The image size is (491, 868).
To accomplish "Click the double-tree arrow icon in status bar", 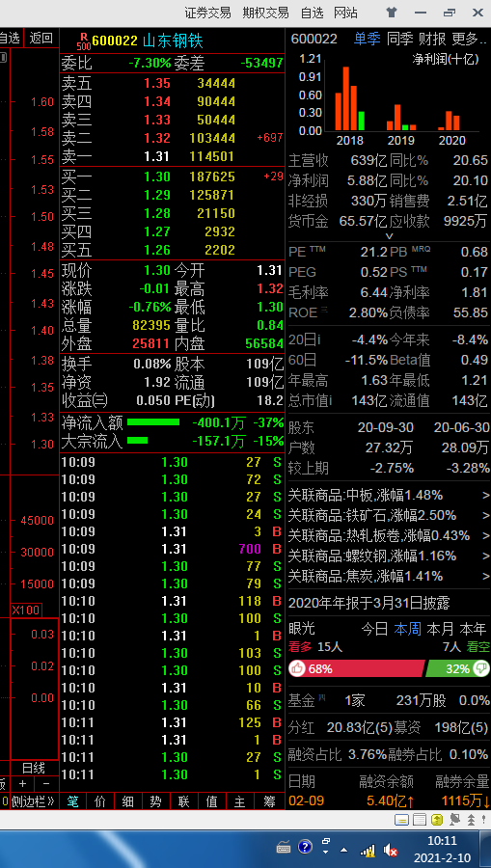I will click(x=471, y=820).
